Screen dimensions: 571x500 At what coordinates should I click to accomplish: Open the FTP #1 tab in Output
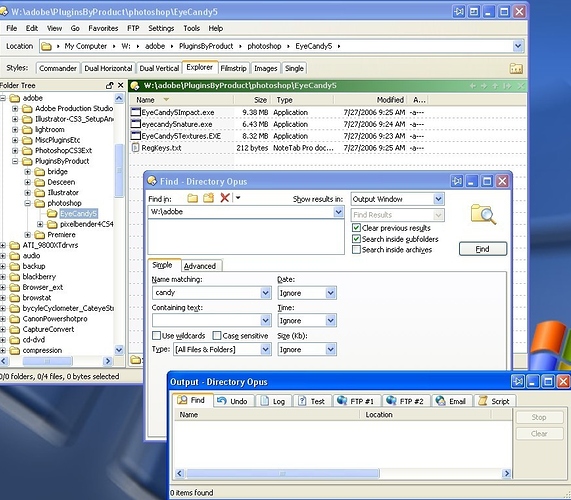coord(357,401)
